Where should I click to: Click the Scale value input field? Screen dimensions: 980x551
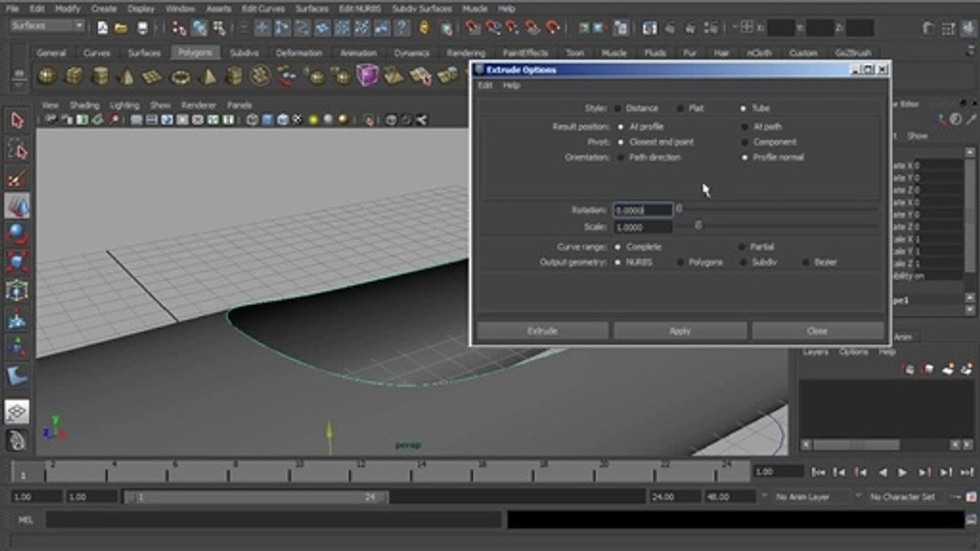coord(642,227)
